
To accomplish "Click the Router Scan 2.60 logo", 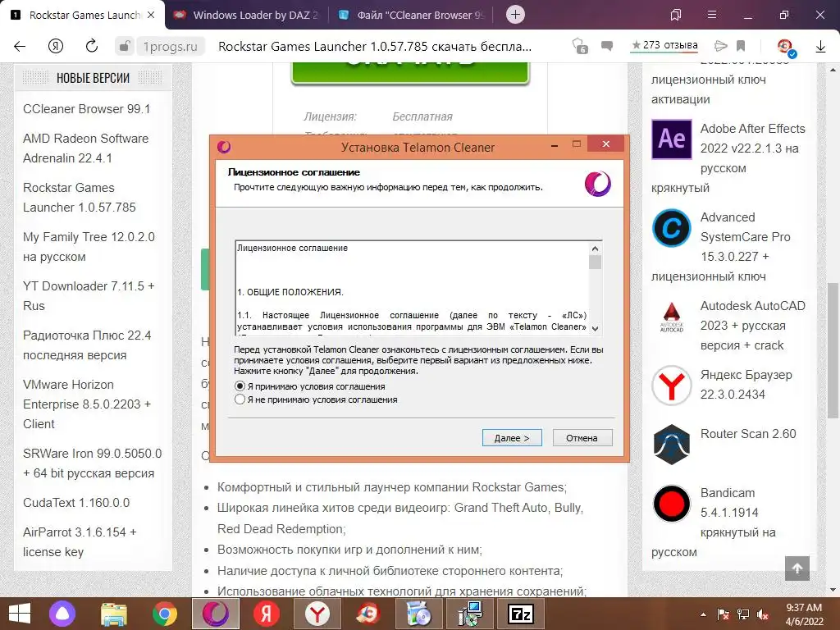I will 671,444.
